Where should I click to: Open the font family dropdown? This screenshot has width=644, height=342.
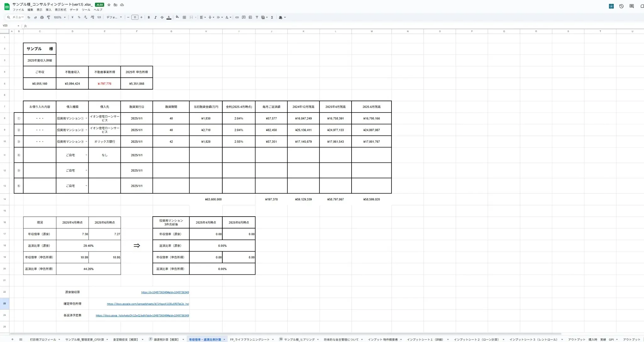[114, 17]
